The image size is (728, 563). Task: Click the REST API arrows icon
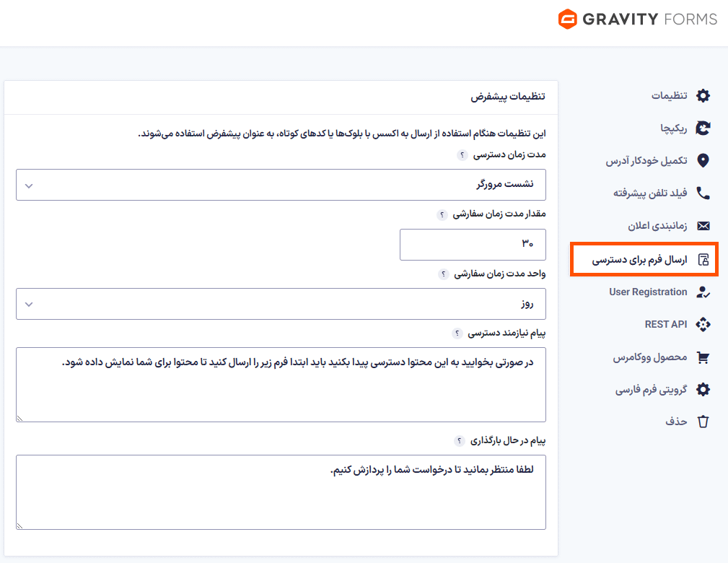[703, 324]
